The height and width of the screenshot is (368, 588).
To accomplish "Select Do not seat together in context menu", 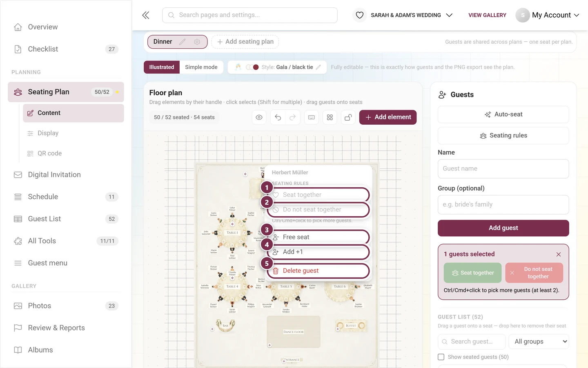I will [x=318, y=209].
